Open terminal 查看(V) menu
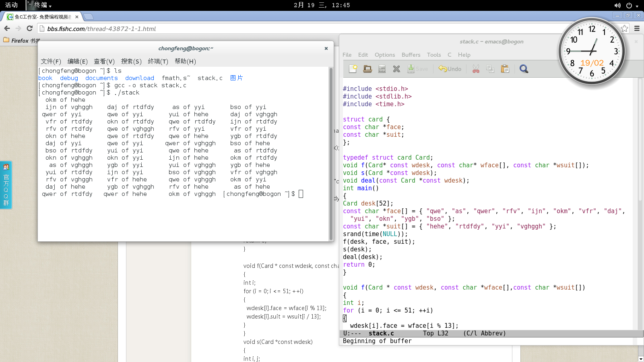This screenshot has width=644, height=362. [104, 61]
